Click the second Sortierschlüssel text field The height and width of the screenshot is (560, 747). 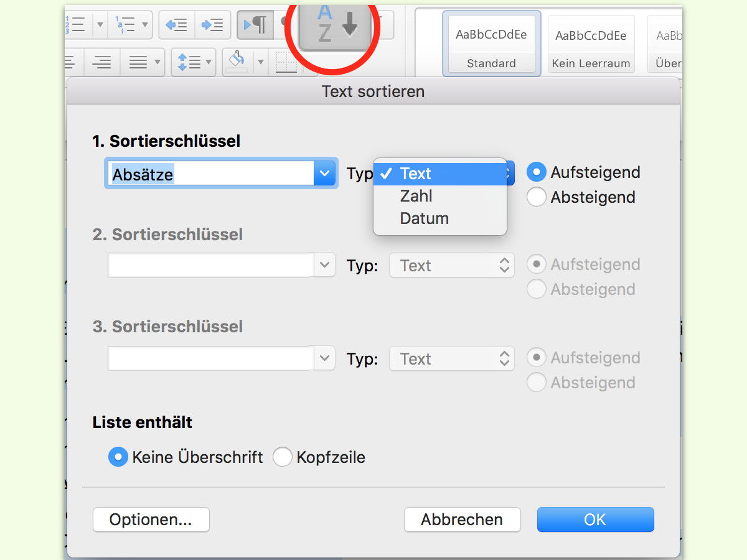click(x=210, y=265)
